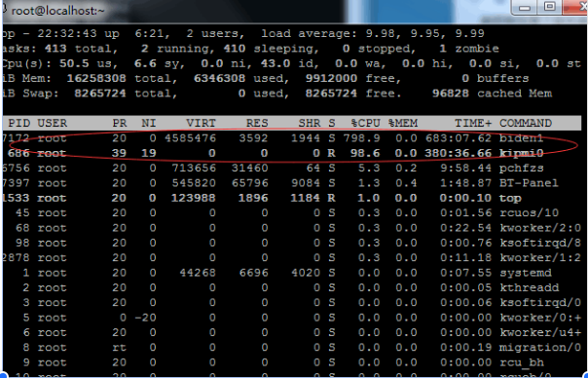Select the biden1 process row
Screen dimensions: 588x378
292,138
